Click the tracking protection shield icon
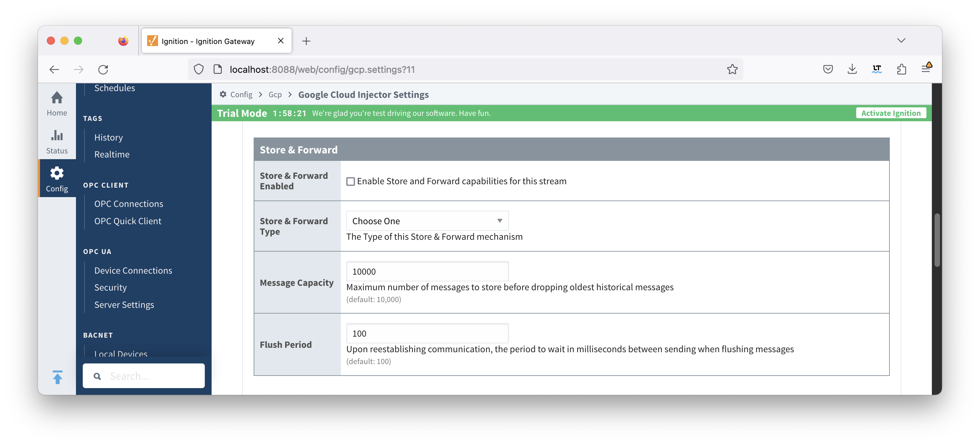The image size is (980, 445). [x=199, y=69]
